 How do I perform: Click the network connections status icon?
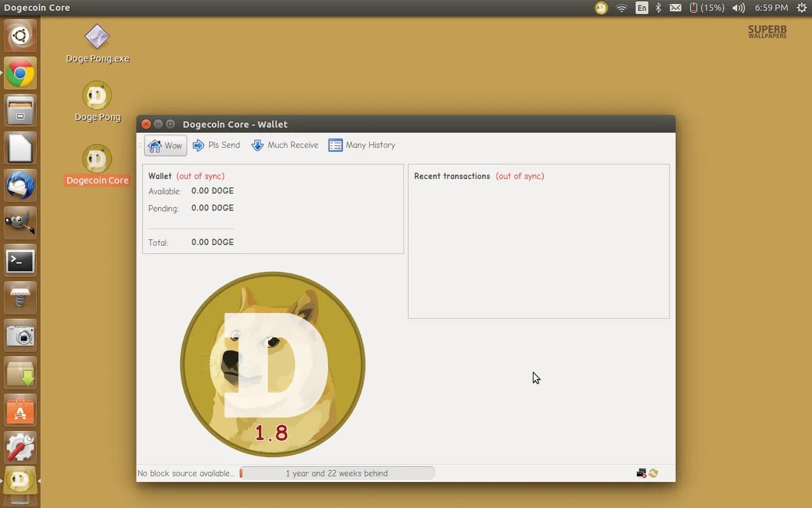[641, 473]
